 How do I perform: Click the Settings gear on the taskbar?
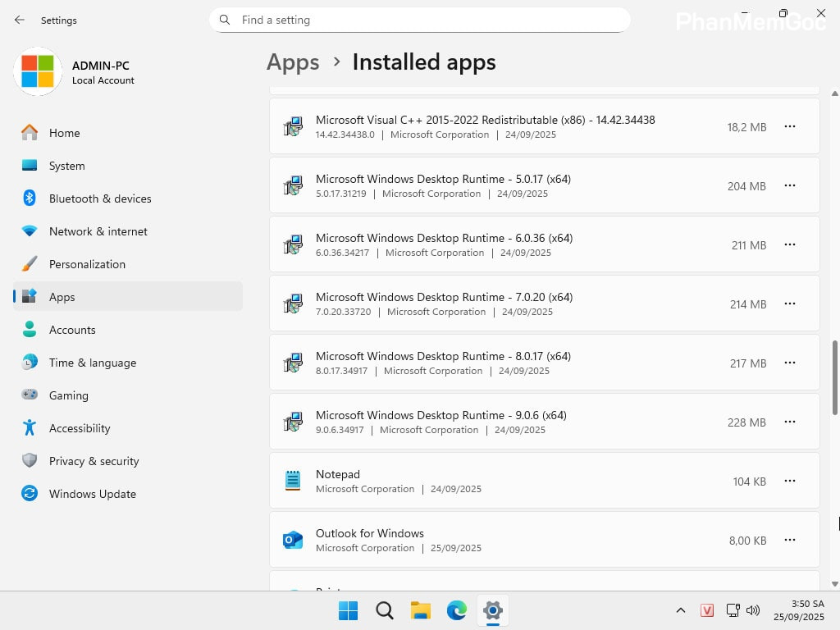(x=493, y=610)
